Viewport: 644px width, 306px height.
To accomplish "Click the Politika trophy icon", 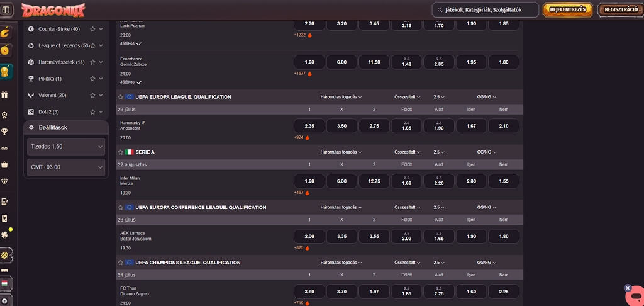I will tap(31, 79).
